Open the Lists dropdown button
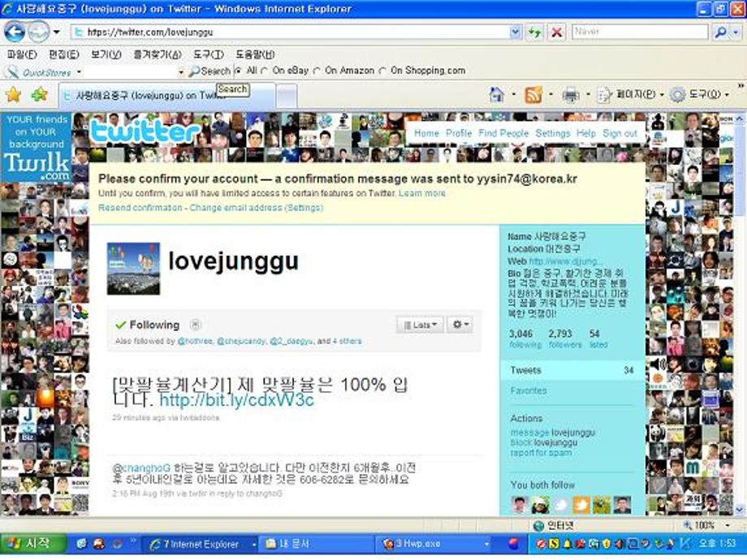 pos(420,325)
